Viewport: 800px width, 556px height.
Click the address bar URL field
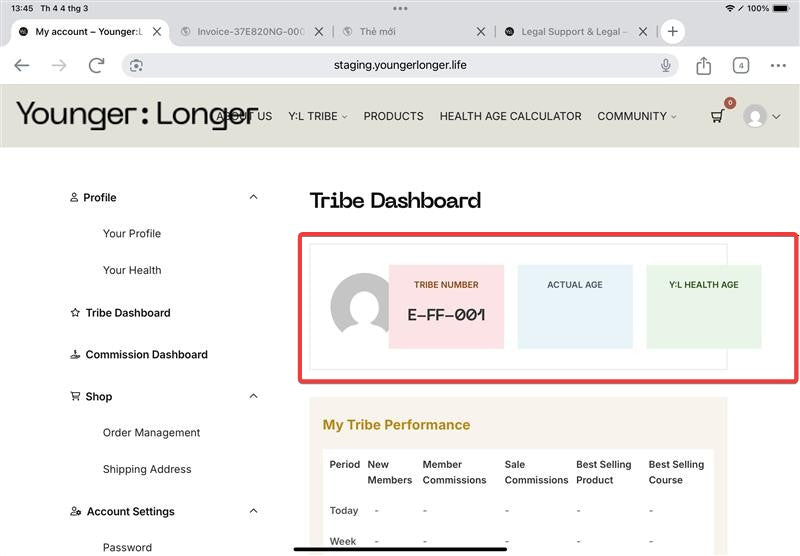[400, 66]
